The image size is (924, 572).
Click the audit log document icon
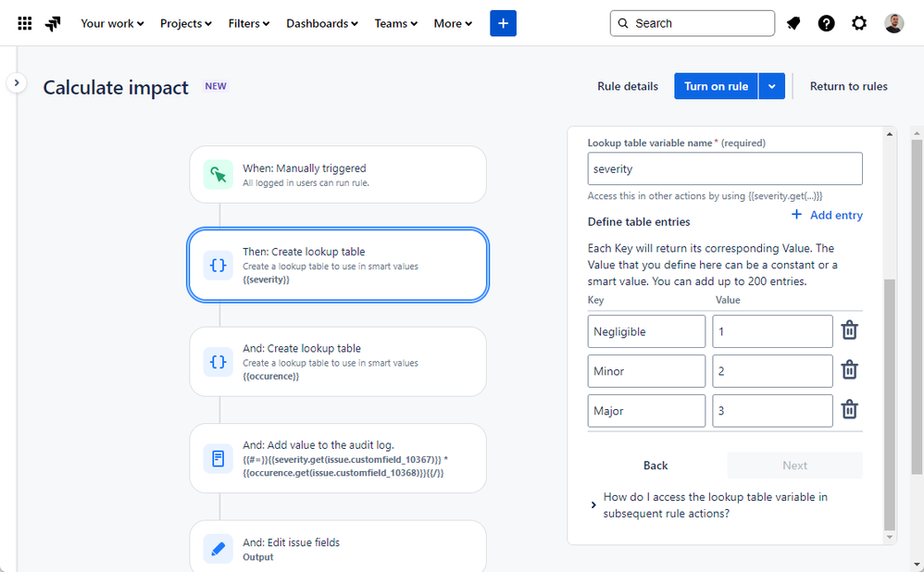(218, 458)
